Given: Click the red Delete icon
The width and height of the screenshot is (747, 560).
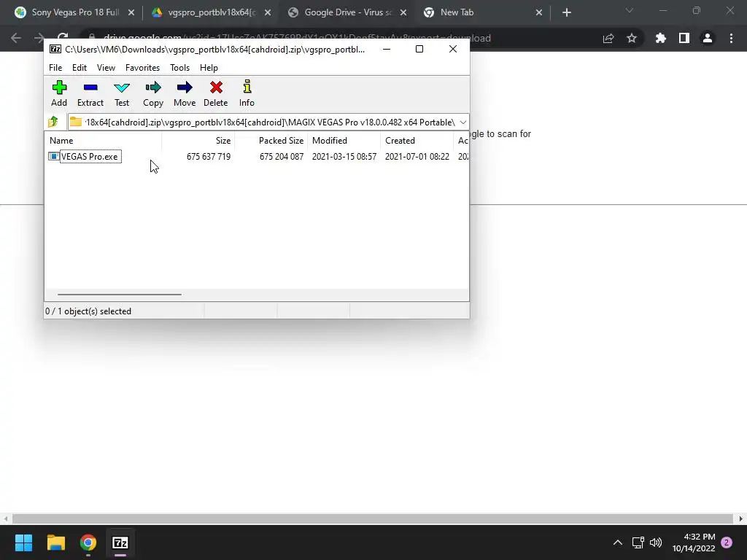Looking at the screenshot, I should coord(216,87).
